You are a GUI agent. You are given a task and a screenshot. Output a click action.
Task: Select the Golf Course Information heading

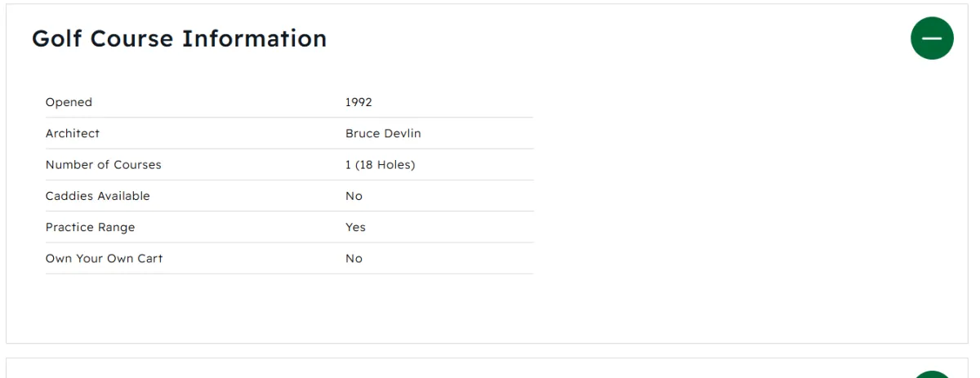pyautogui.click(x=179, y=38)
